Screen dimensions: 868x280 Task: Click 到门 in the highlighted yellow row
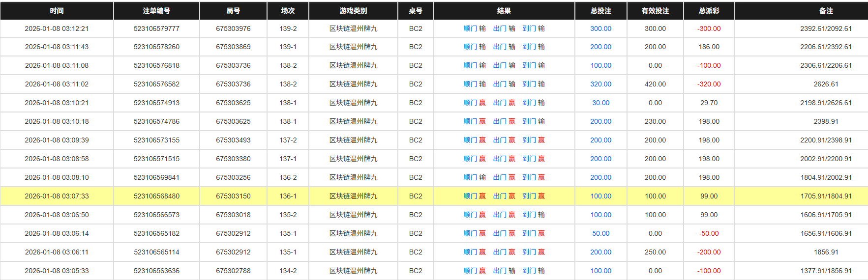529,196
